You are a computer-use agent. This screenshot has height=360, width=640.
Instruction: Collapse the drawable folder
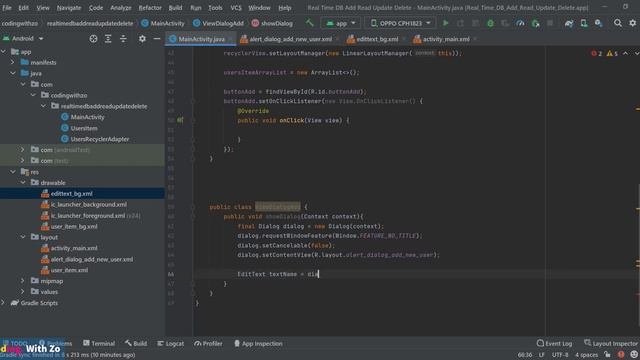tap(23, 182)
